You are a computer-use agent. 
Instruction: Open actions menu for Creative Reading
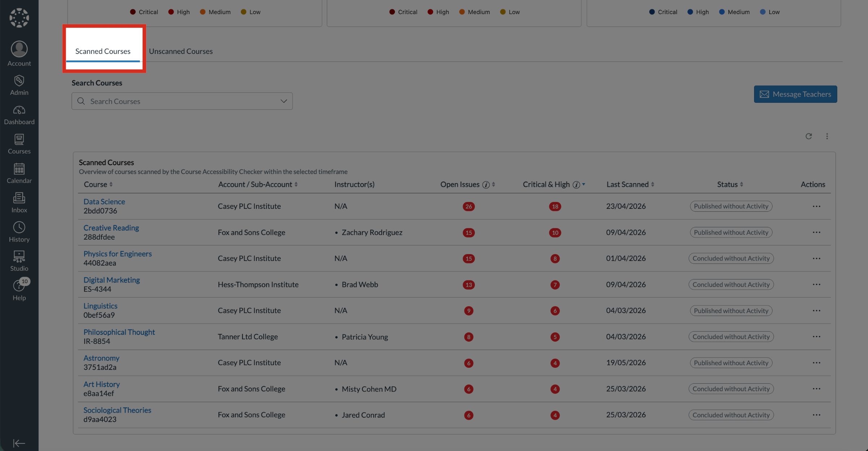pos(816,232)
